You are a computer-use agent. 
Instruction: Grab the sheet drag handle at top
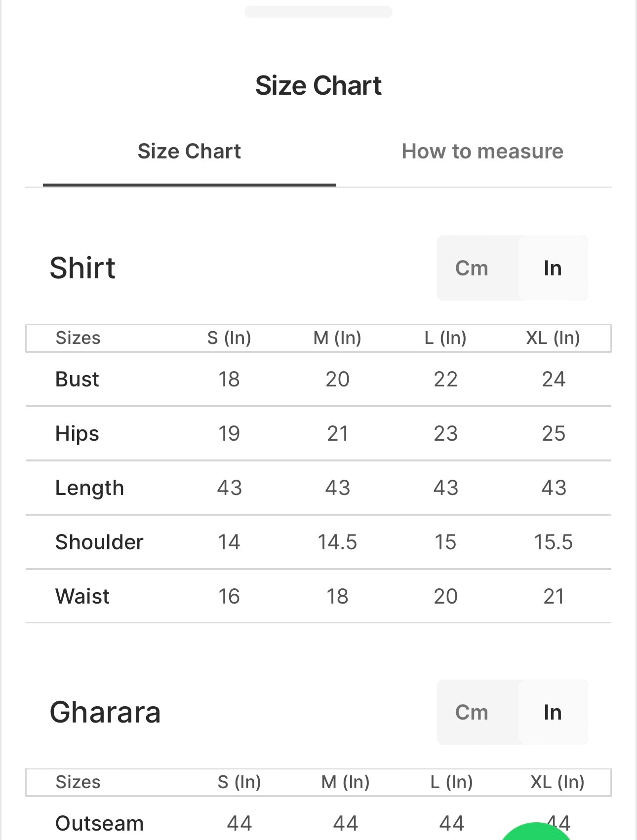point(318,12)
